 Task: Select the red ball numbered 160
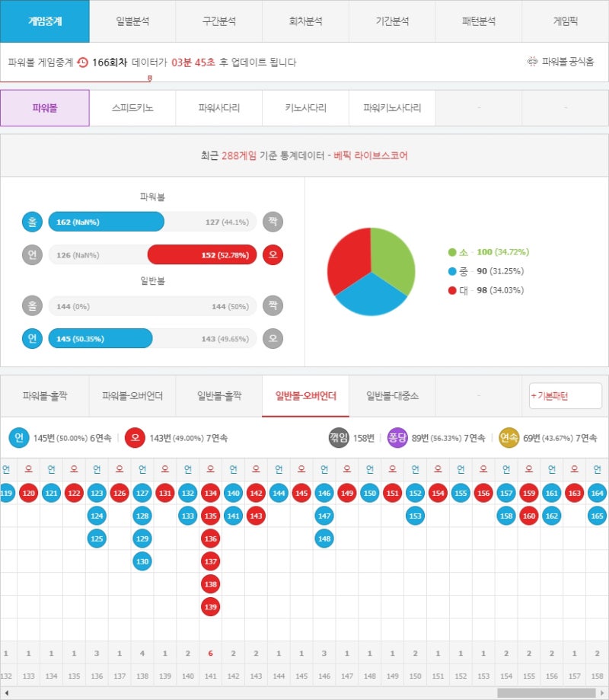(529, 516)
